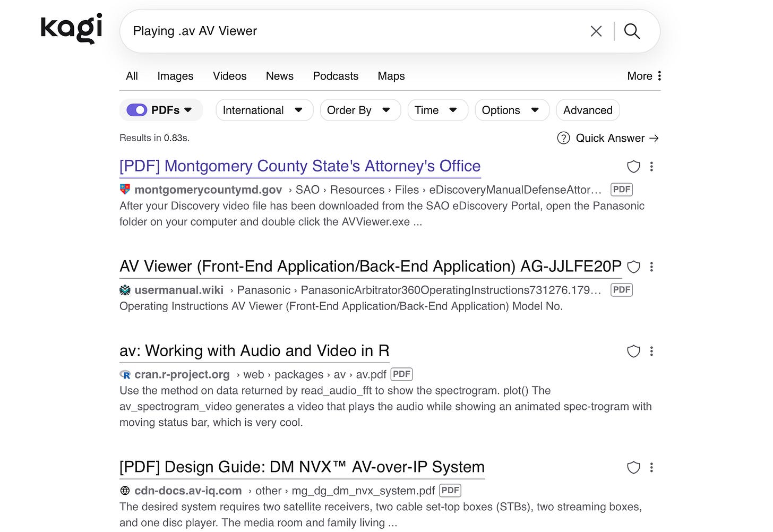Toggle the PDFs lens switch off
This screenshot has height=532, width=773.
pos(136,110)
